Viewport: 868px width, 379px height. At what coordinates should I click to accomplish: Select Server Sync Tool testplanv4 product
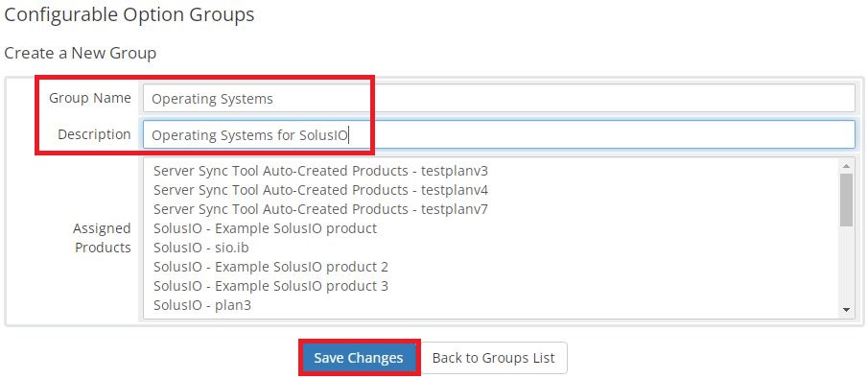[320, 190]
